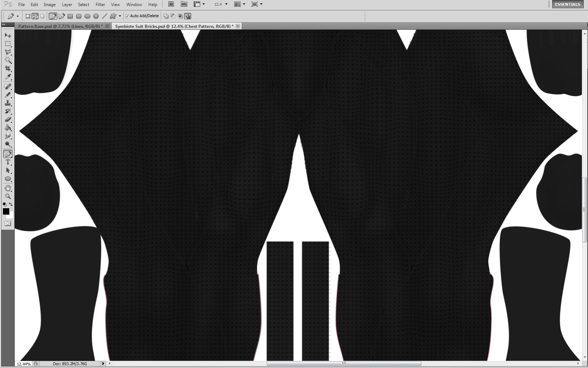Select the Type tool
The image size is (588, 368).
[x=8, y=162]
